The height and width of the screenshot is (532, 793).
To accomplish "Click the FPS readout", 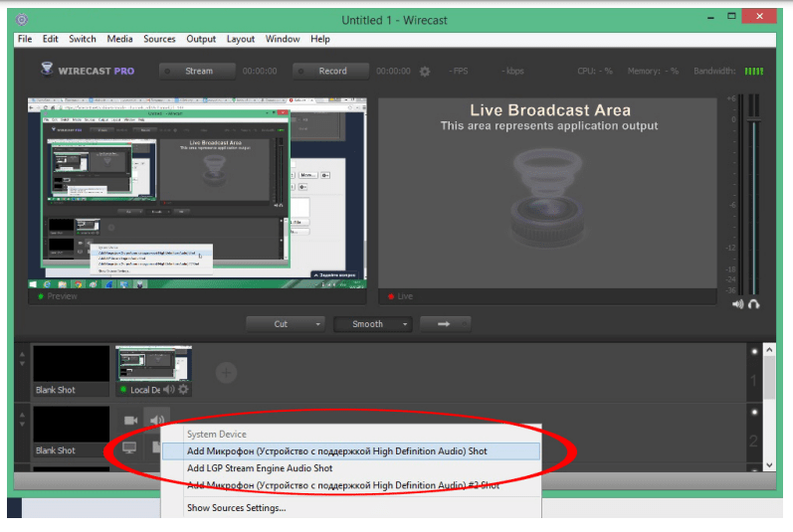I will (x=459, y=72).
